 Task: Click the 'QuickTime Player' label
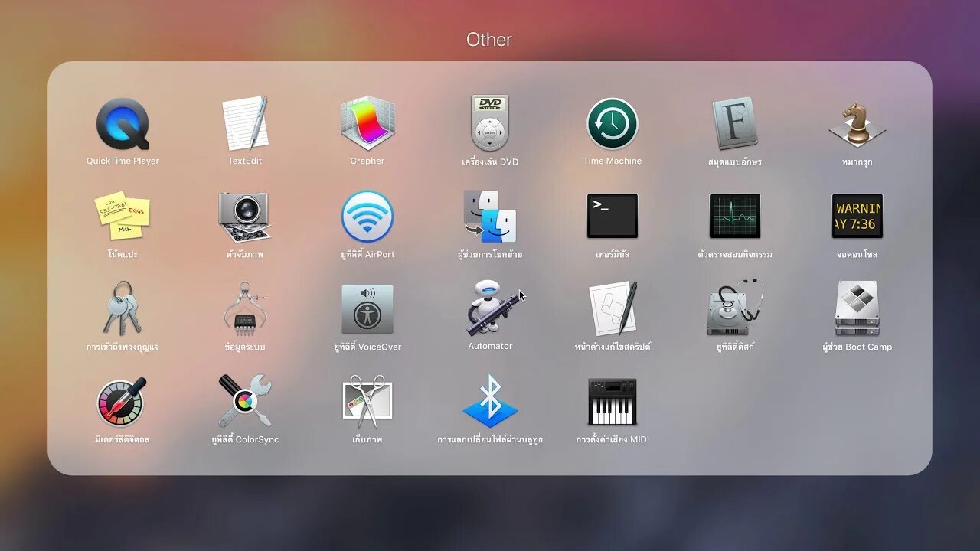pyautogui.click(x=122, y=161)
